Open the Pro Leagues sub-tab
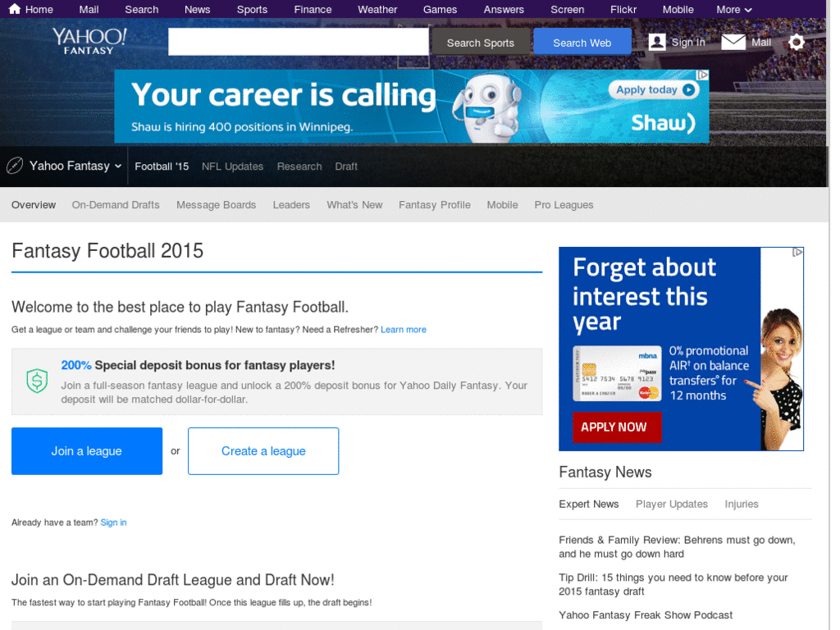Screen dimensions: 840x630 (x=564, y=204)
